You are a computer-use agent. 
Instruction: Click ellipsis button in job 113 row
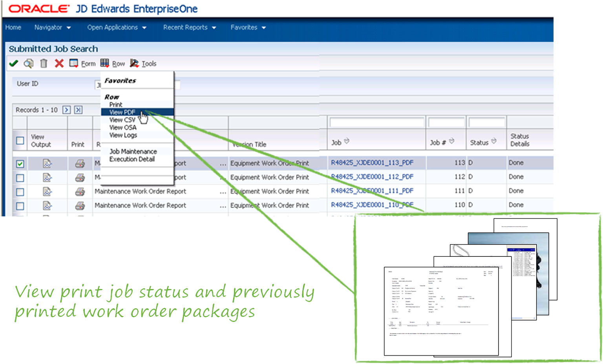(x=223, y=164)
